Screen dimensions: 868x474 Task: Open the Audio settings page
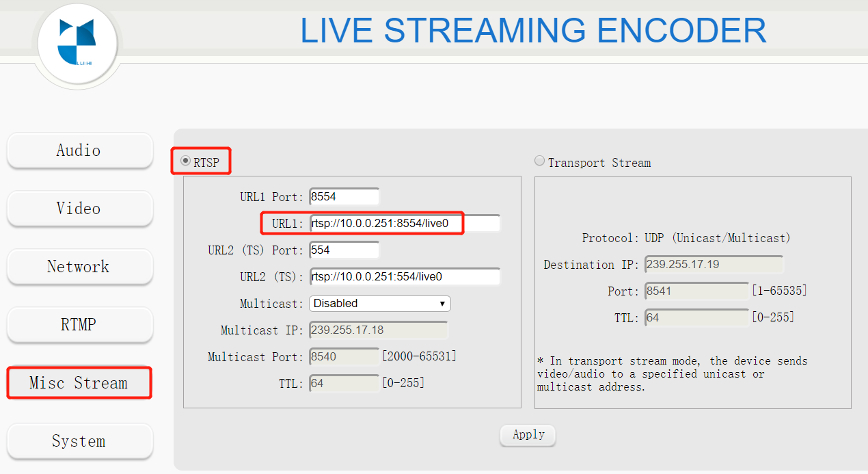pyautogui.click(x=79, y=150)
